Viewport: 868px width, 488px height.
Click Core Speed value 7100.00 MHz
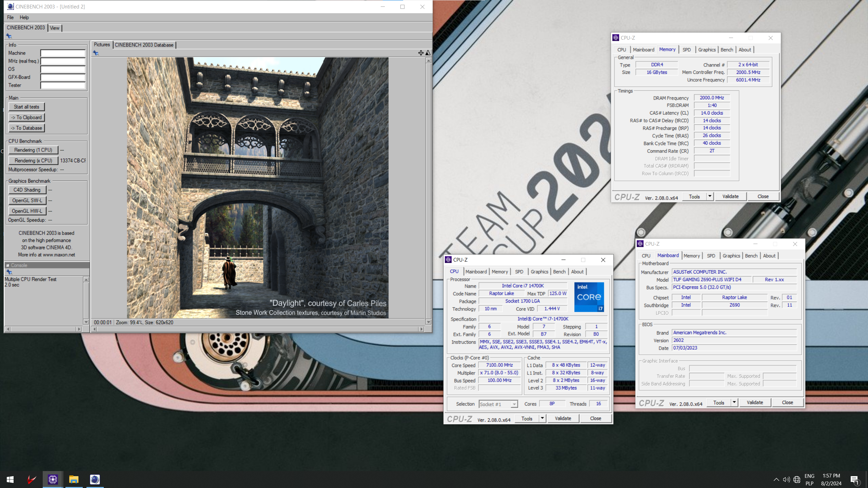tap(499, 365)
